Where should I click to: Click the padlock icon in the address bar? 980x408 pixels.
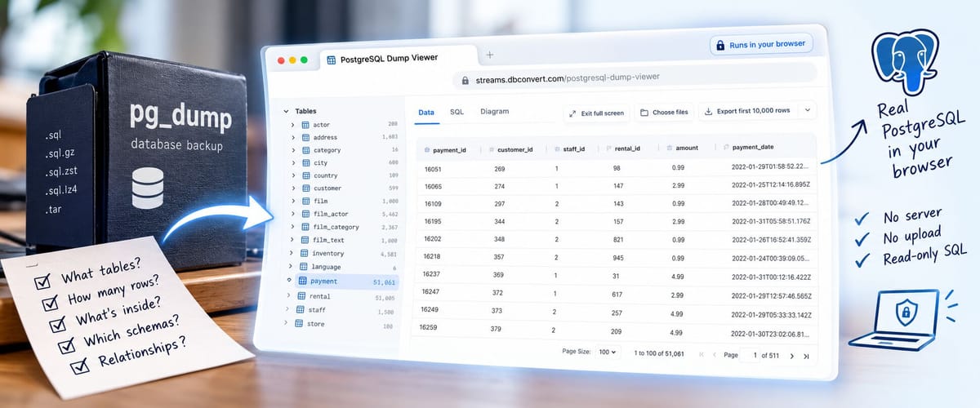pyautogui.click(x=465, y=80)
